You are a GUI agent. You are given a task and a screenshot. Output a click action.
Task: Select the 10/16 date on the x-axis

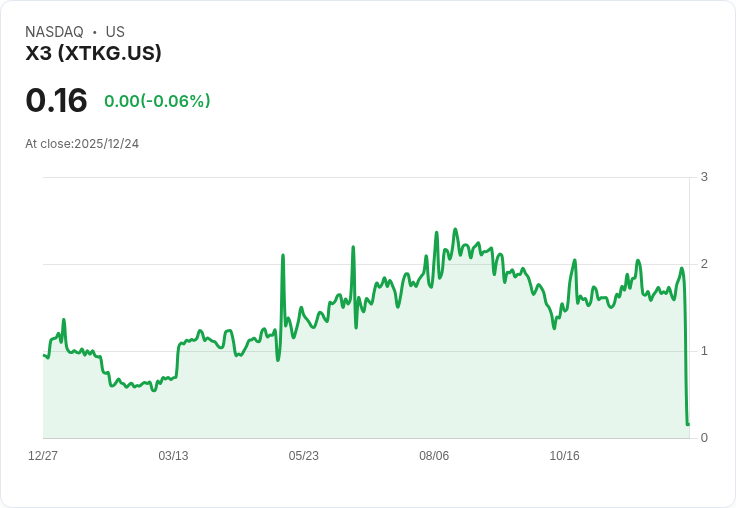[565, 456]
